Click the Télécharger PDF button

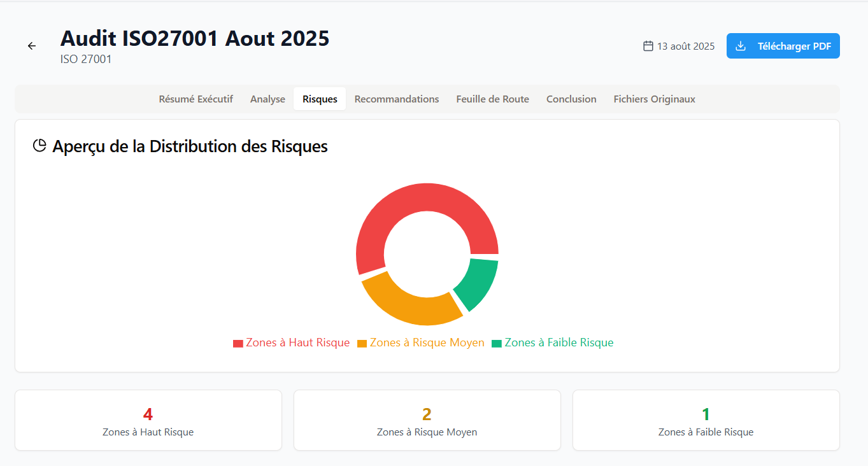[783, 46]
